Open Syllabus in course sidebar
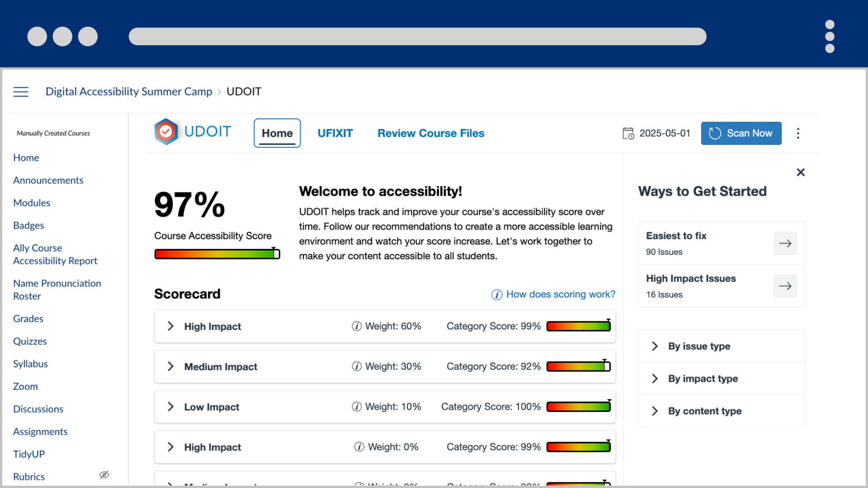The height and width of the screenshot is (488, 868). click(30, 364)
